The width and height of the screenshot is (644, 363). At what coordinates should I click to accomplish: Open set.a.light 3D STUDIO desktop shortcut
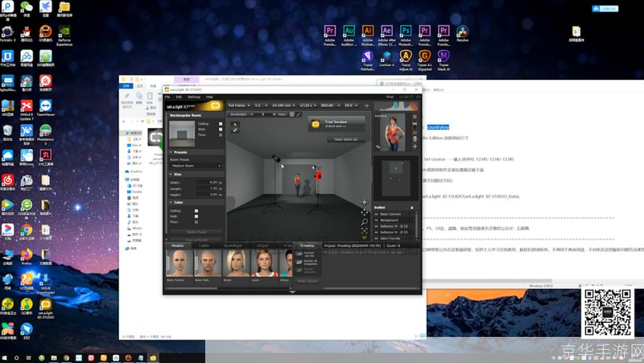[x=46, y=309]
